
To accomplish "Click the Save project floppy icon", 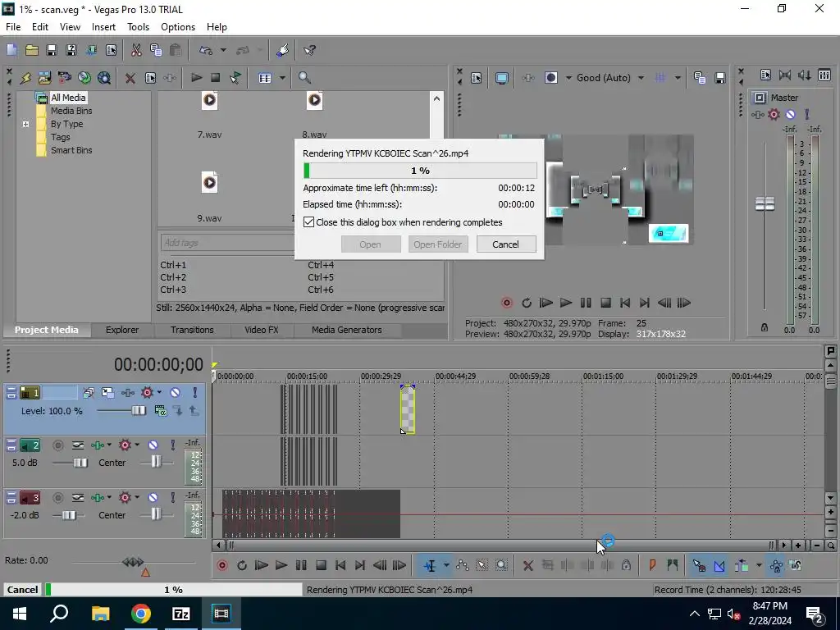I will (x=52, y=50).
